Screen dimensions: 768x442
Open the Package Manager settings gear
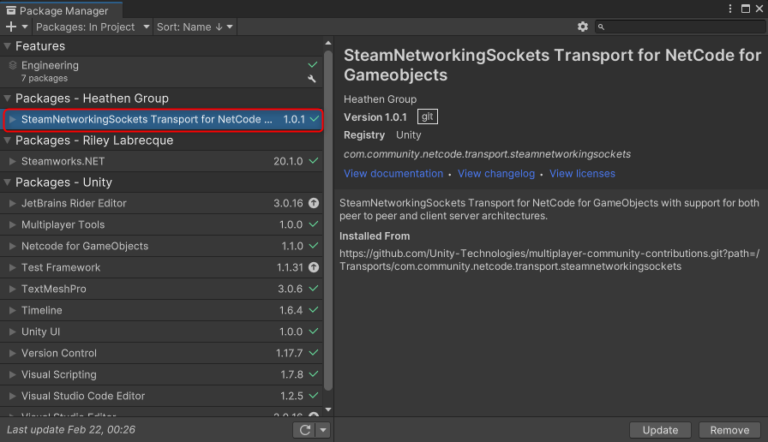[583, 27]
